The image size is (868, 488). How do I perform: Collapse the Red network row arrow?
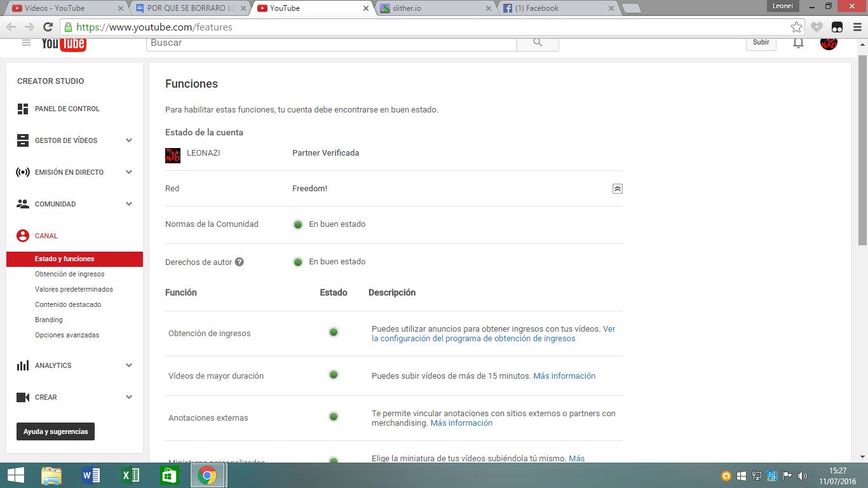coord(617,189)
